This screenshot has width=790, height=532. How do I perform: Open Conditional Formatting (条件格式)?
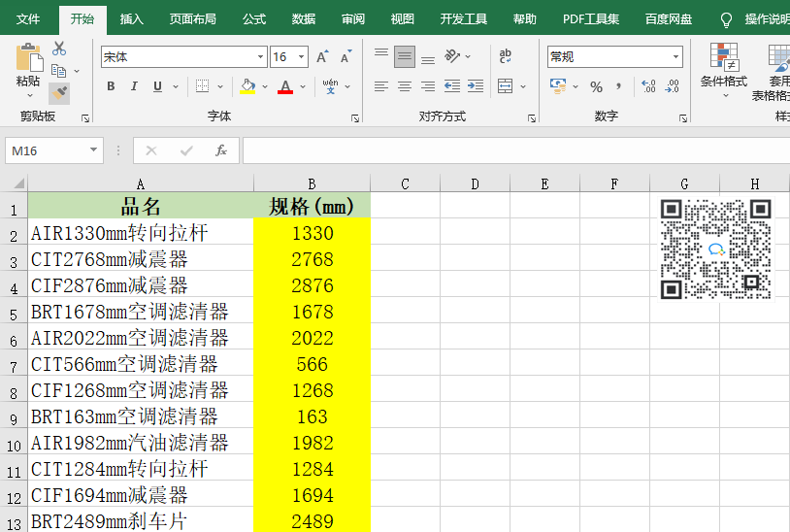[x=723, y=69]
